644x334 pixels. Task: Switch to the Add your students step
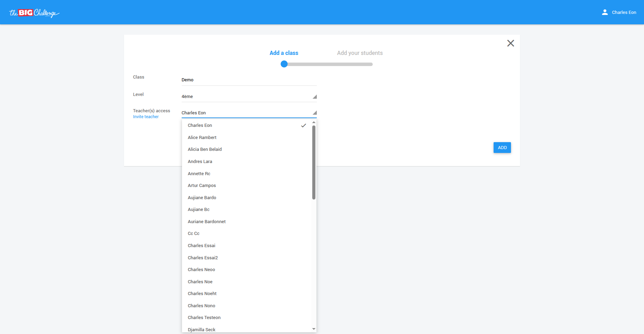click(x=360, y=53)
